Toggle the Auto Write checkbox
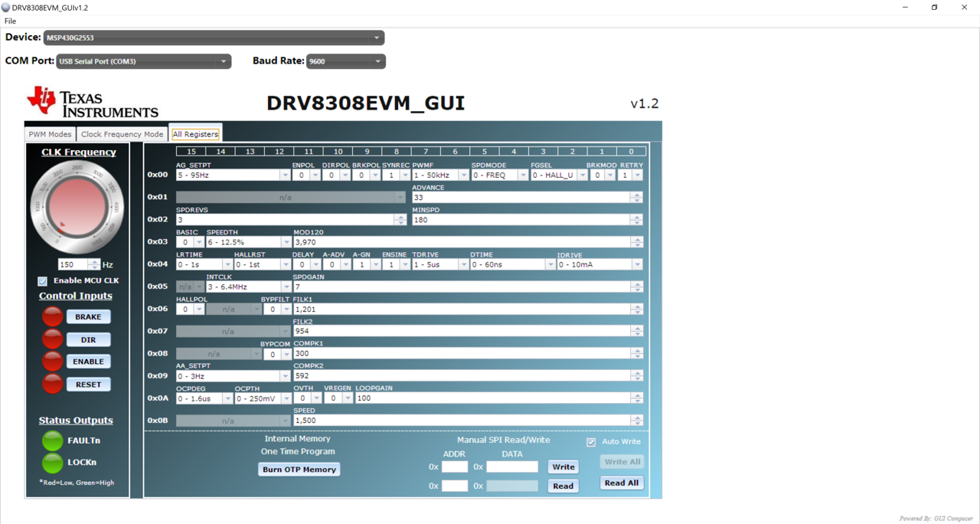980x524 pixels. (x=591, y=442)
